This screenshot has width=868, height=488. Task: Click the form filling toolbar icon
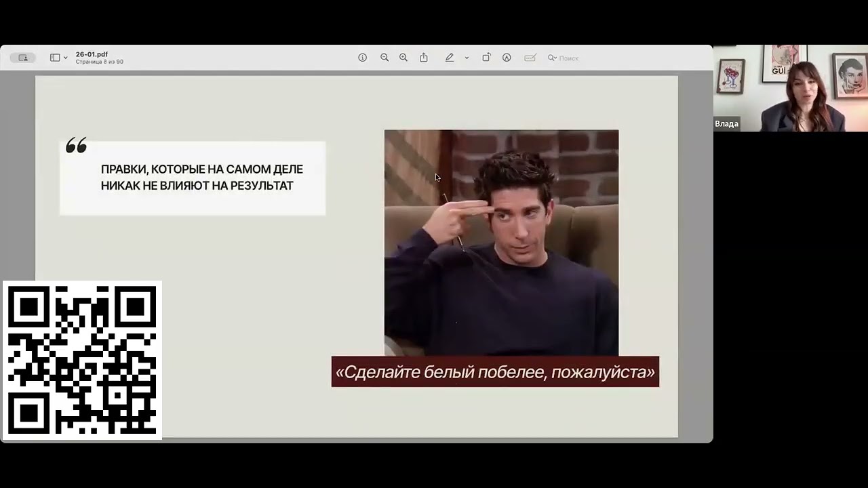point(530,58)
